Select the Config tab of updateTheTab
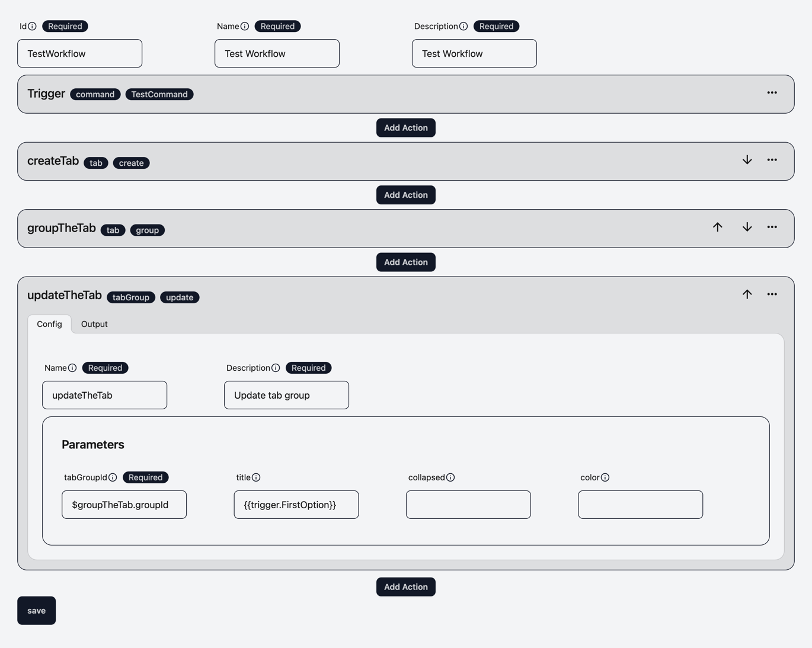This screenshot has height=648, width=812. (x=49, y=324)
